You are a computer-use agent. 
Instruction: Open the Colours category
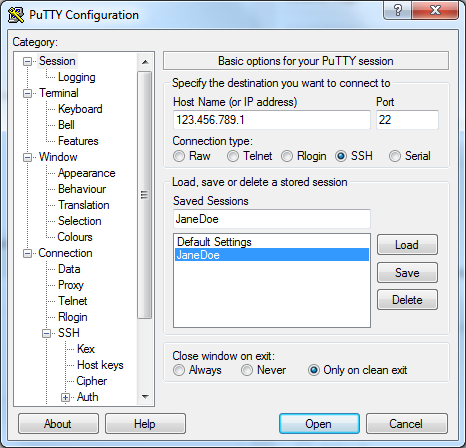[x=75, y=237]
